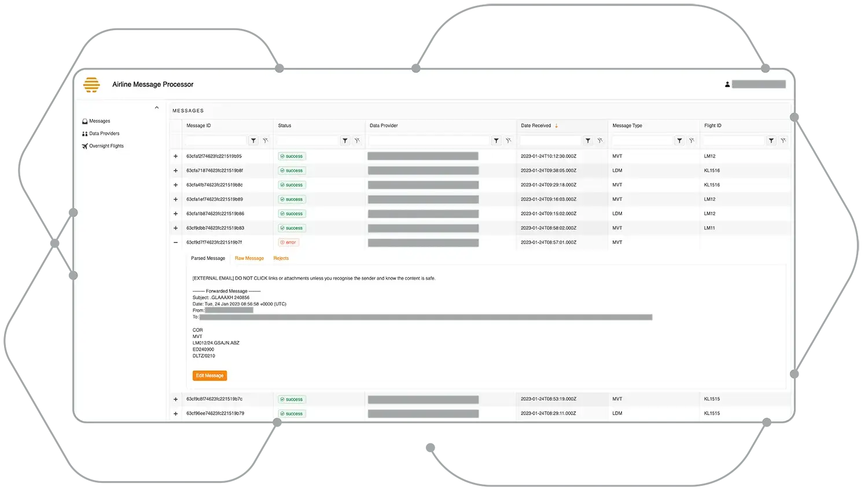The height and width of the screenshot is (491, 868).
Task: Open Data Providers in the sidebar
Action: [x=104, y=134]
